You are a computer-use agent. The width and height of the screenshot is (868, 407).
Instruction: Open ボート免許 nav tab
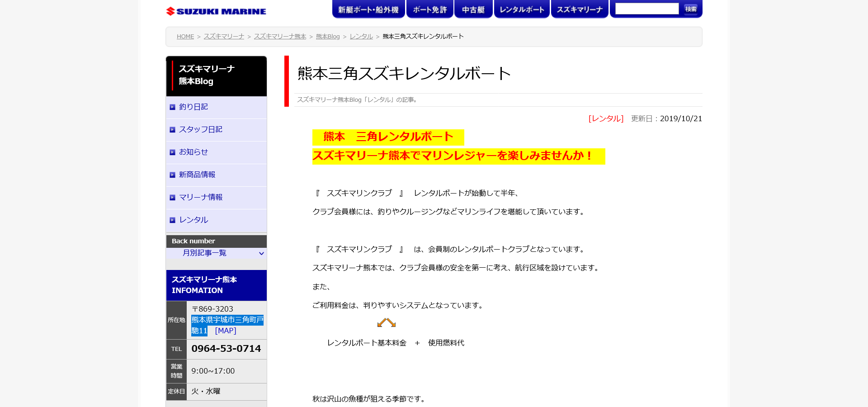point(430,9)
